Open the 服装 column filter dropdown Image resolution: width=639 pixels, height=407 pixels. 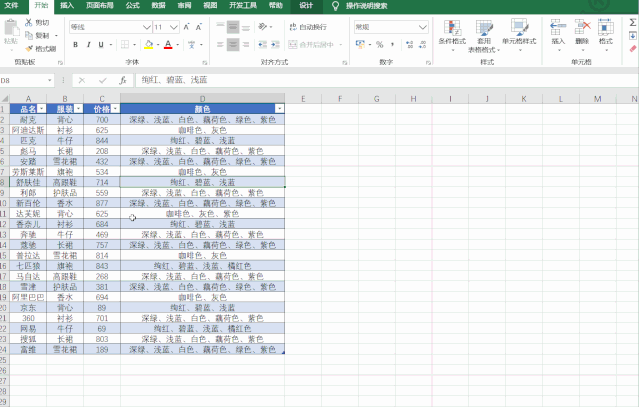point(79,109)
